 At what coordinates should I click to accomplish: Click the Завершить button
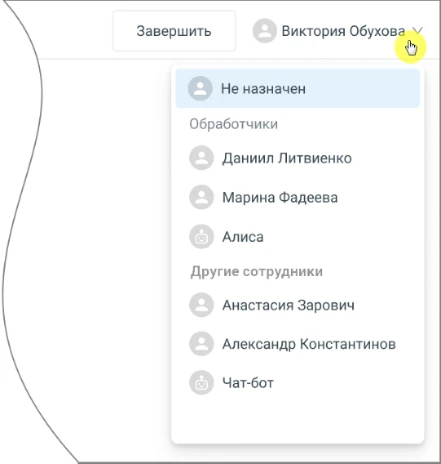(174, 31)
